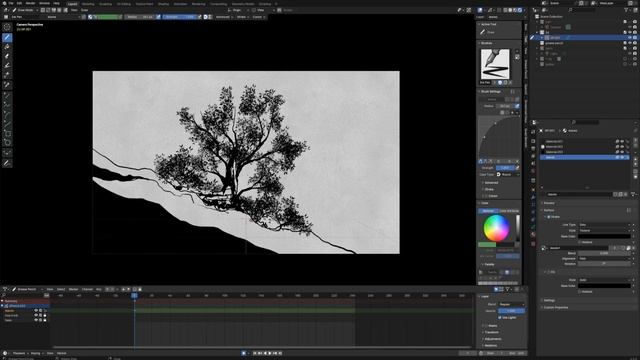The height and width of the screenshot is (360, 640).
Task: Open the Edit menu
Action: click(x=19, y=3)
